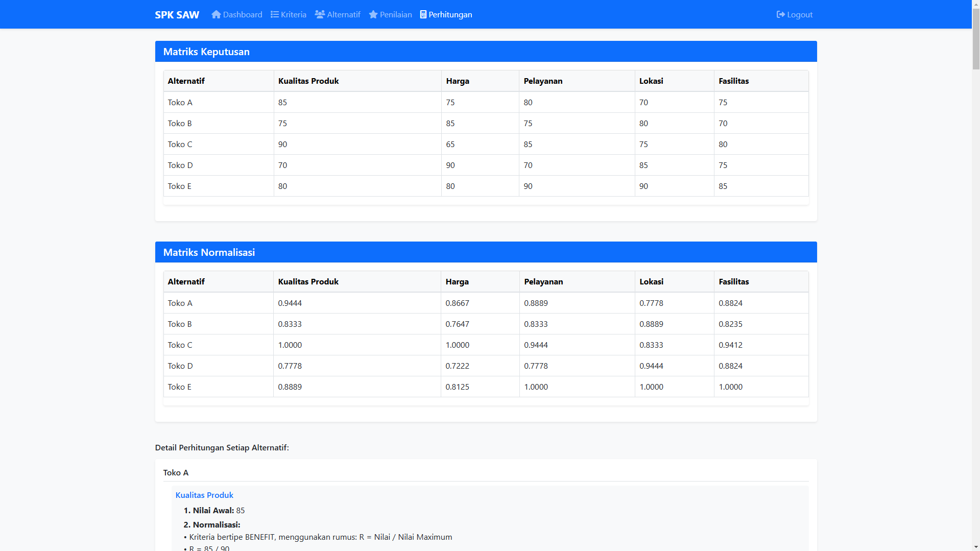The height and width of the screenshot is (551, 980).
Task: Click the scrollbar down arrow
Action: point(976,547)
